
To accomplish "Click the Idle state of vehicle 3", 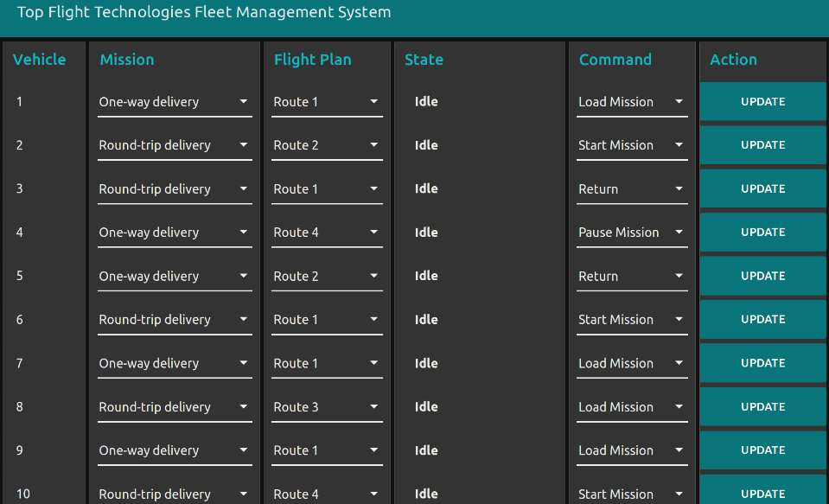I will (x=426, y=189).
